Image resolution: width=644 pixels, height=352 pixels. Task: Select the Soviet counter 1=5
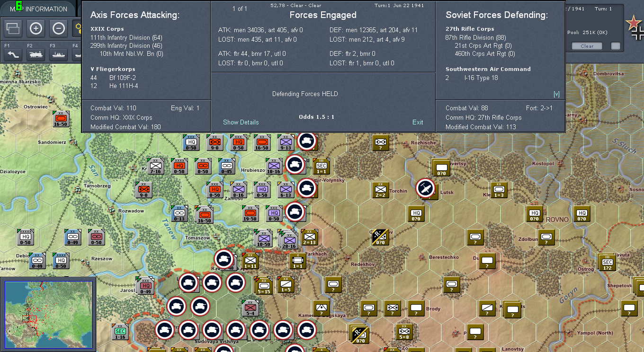pyautogui.click(x=286, y=284)
